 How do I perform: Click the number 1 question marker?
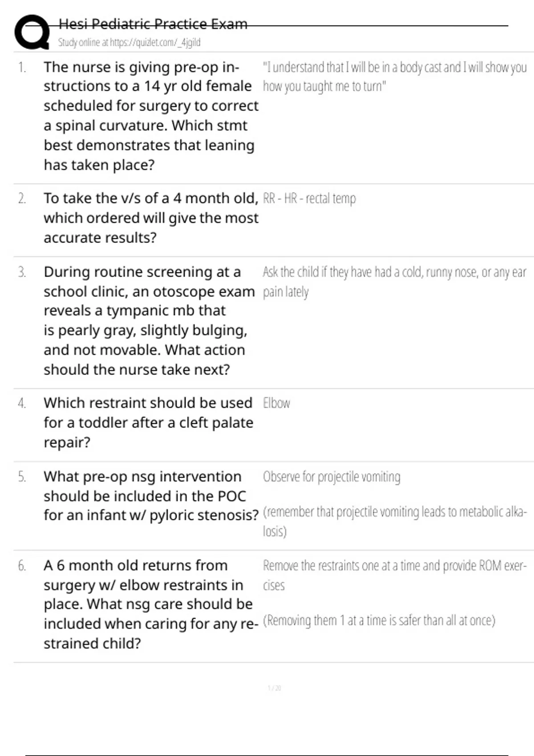[22, 68]
